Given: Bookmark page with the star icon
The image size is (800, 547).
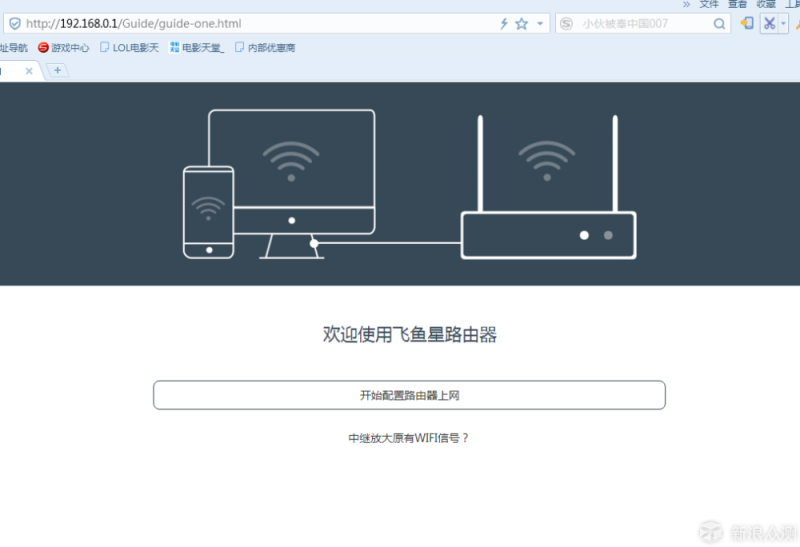Looking at the screenshot, I should (521, 23).
